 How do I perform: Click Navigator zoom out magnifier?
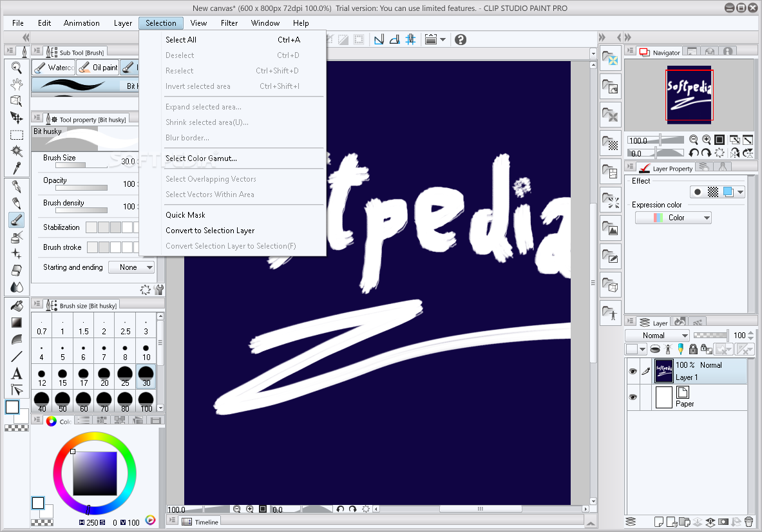coord(694,140)
